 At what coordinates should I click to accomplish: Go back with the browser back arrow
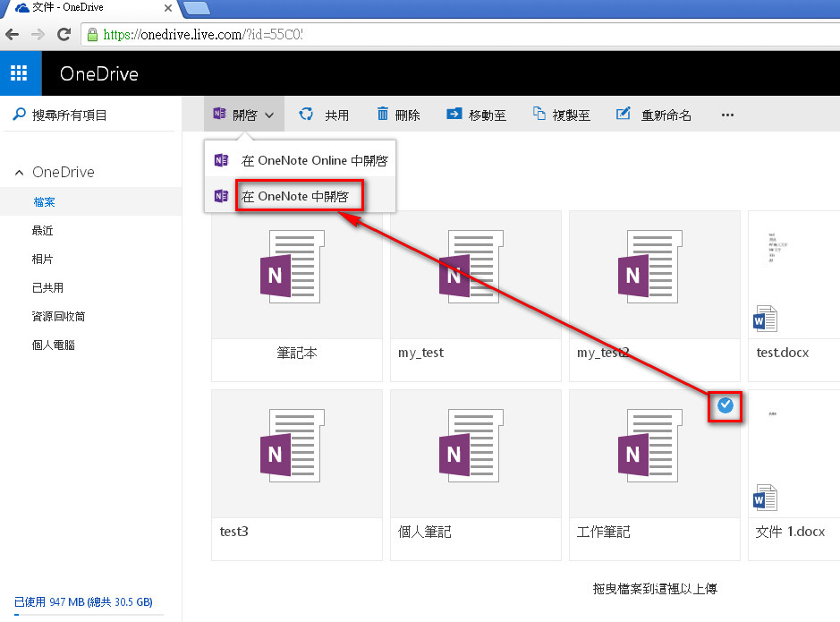click(x=12, y=35)
